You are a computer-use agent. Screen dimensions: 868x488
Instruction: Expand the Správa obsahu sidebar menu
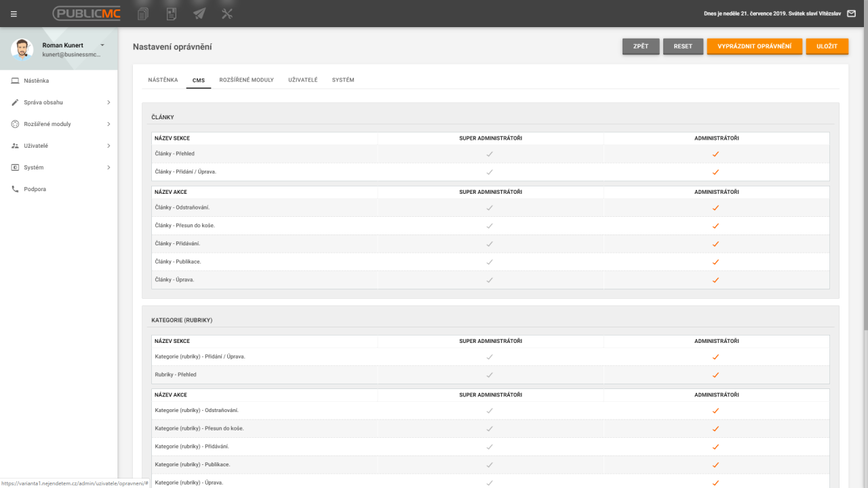tap(60, 102)
